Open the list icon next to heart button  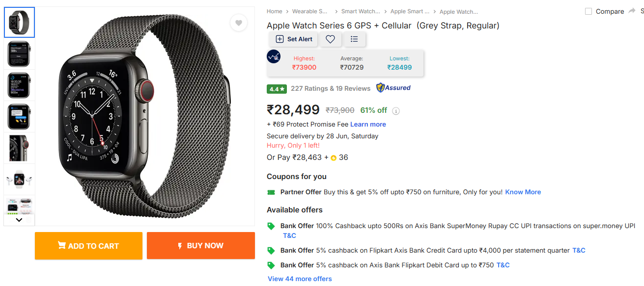pyautogui.click(x=354, y=39)
